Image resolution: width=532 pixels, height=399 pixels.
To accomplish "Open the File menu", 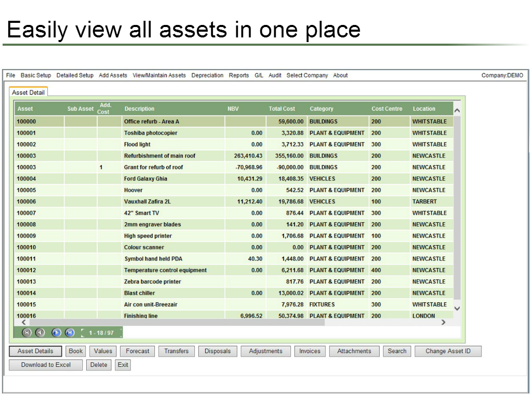I will [x=10, y=75].
